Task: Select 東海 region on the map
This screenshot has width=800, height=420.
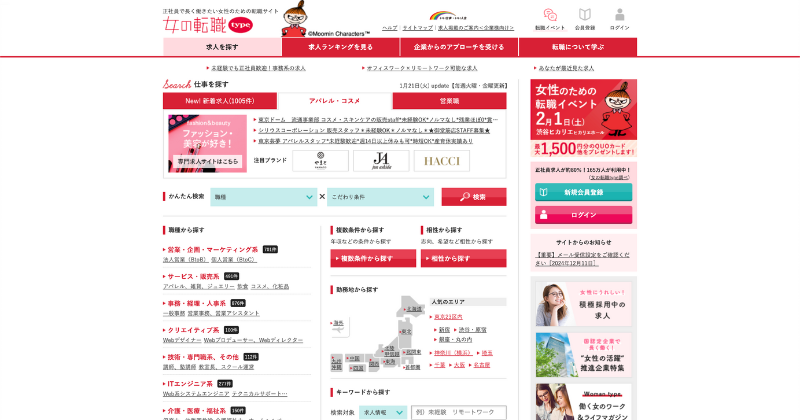Action: click(x=390, y=361)
